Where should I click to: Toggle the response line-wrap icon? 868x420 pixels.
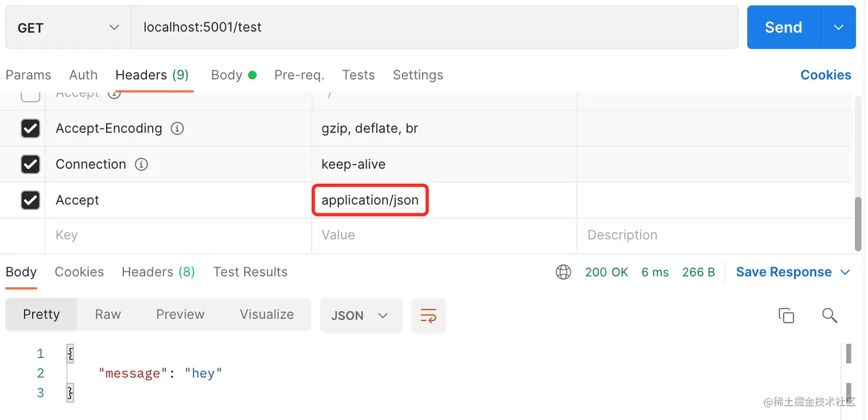point(428,315)
